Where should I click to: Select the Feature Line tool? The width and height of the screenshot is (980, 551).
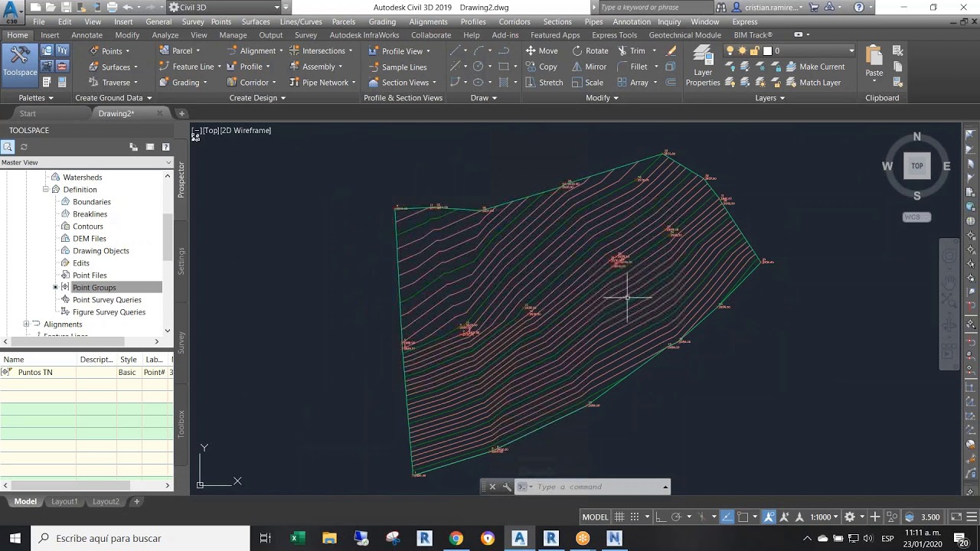coord(189,67)
